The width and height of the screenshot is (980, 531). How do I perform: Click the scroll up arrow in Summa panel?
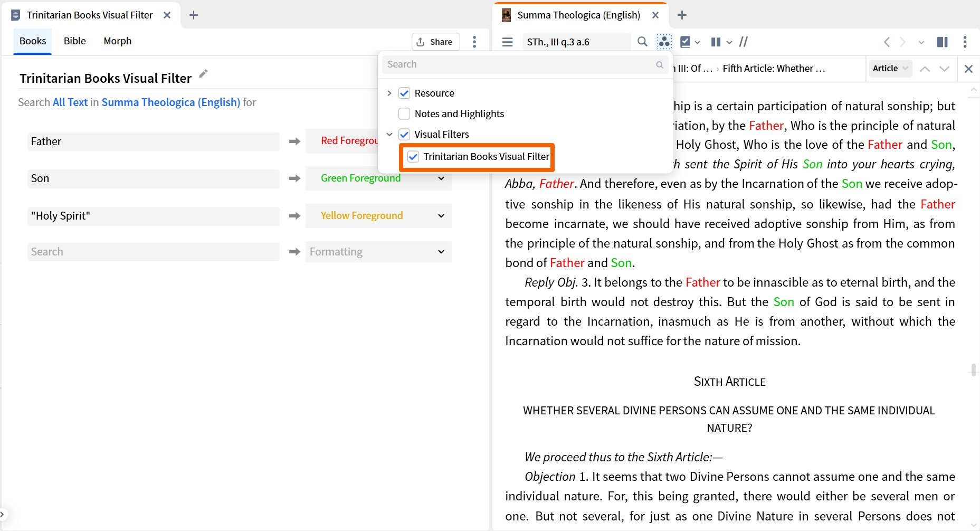(973, 90)
